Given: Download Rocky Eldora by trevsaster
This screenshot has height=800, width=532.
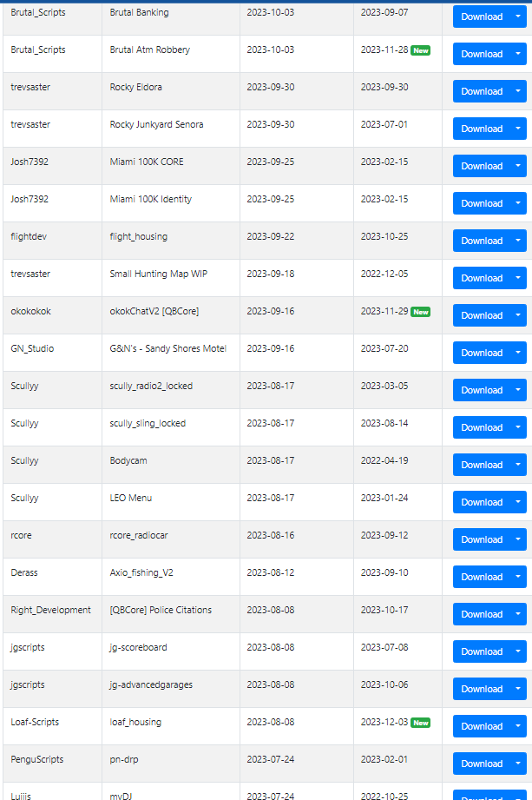Looking at the screenshot, I should 482,91.
